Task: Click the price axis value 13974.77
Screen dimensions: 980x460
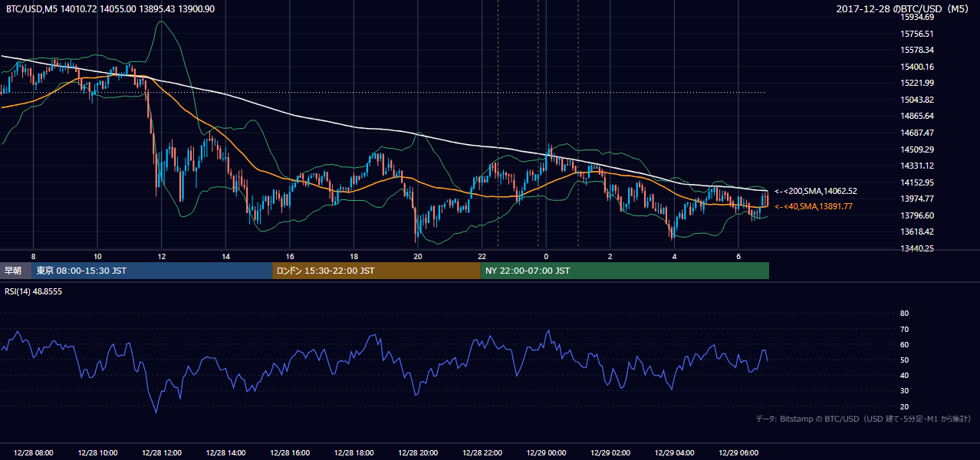Action: tap(917, 199)
